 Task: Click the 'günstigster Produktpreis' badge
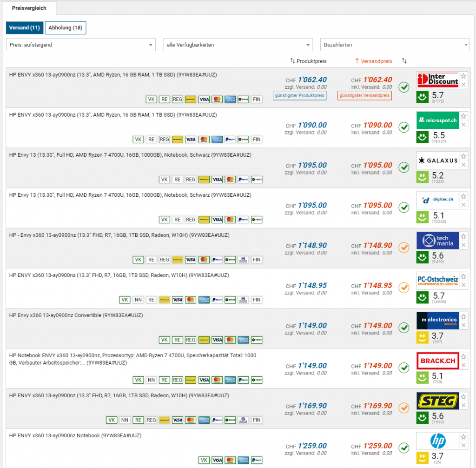pos(299,95)
